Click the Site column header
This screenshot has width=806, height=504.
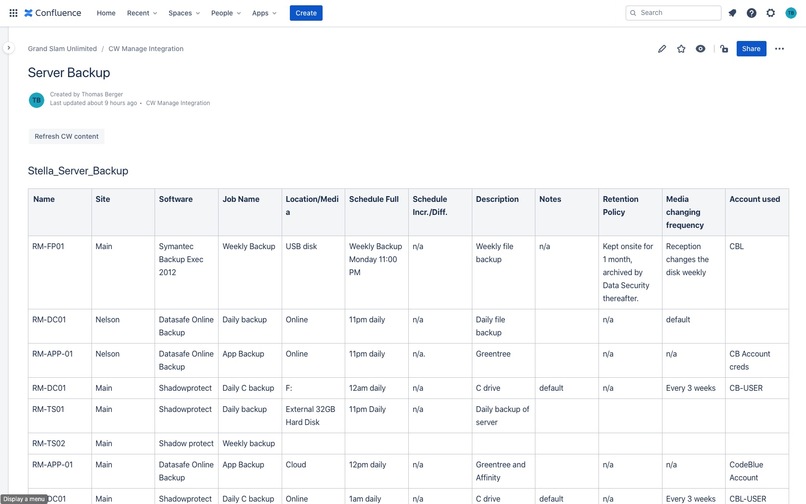(x=123, y=212)
